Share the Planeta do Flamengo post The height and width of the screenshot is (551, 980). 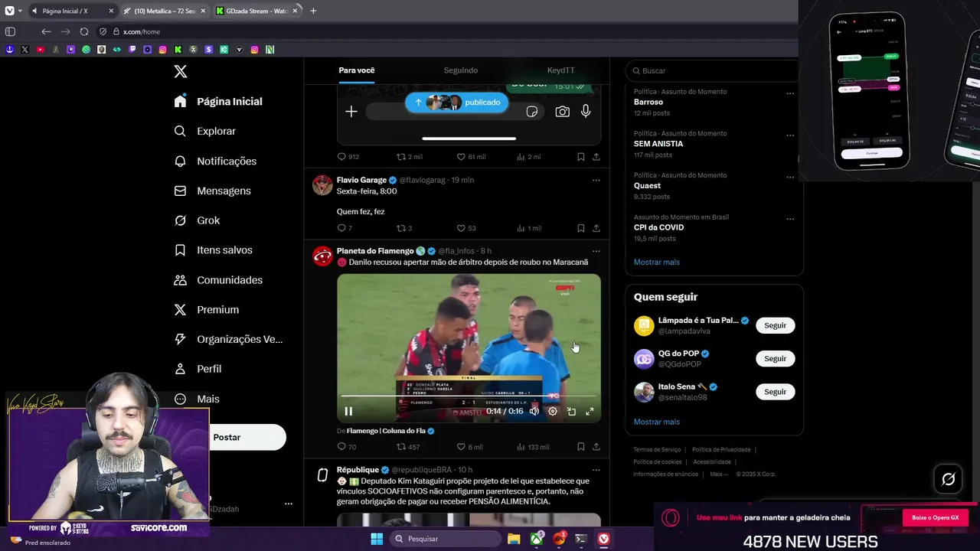click(596, 446)
